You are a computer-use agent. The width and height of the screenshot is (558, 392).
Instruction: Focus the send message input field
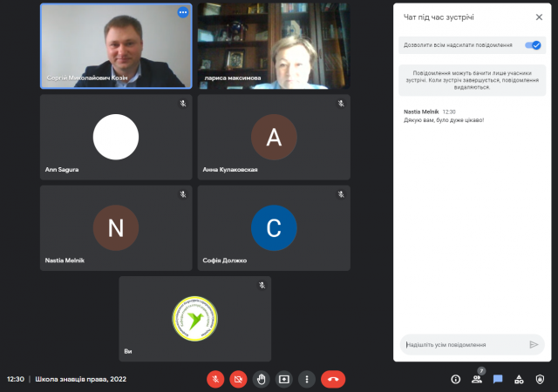pos(463,344)
